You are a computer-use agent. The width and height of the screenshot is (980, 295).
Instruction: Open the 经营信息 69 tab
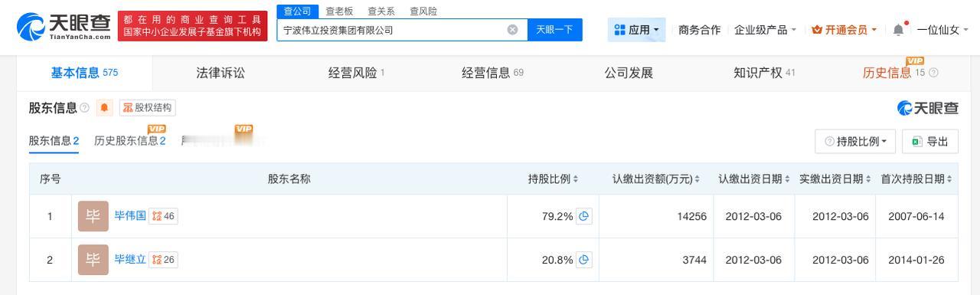click(492, 73)
